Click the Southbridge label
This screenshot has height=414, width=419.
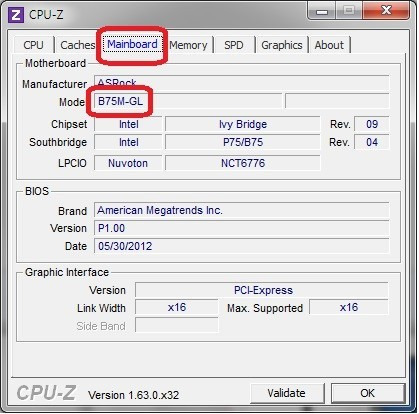tap(58, 142)
